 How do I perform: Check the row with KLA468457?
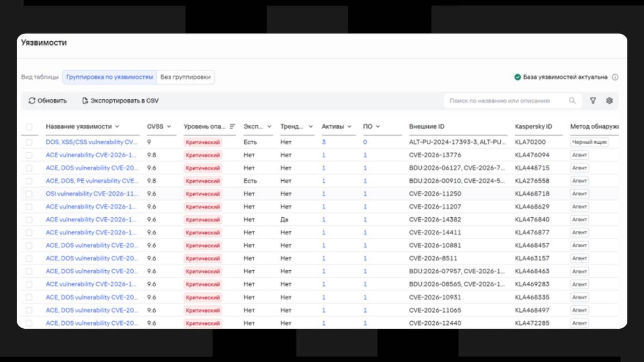click(x=29, y=246)
